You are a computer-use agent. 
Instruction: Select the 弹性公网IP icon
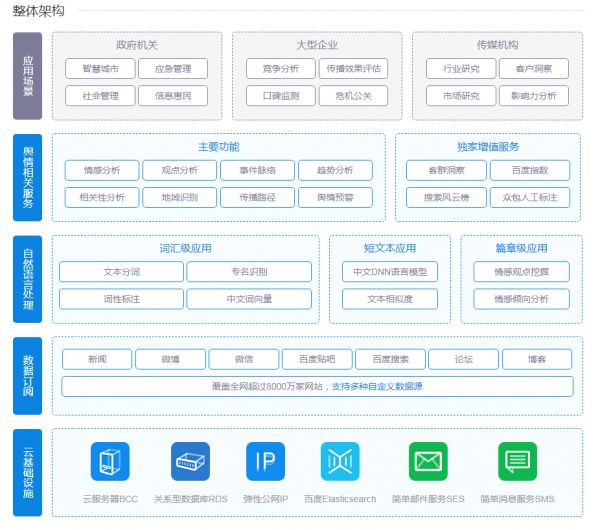point(265,461)
